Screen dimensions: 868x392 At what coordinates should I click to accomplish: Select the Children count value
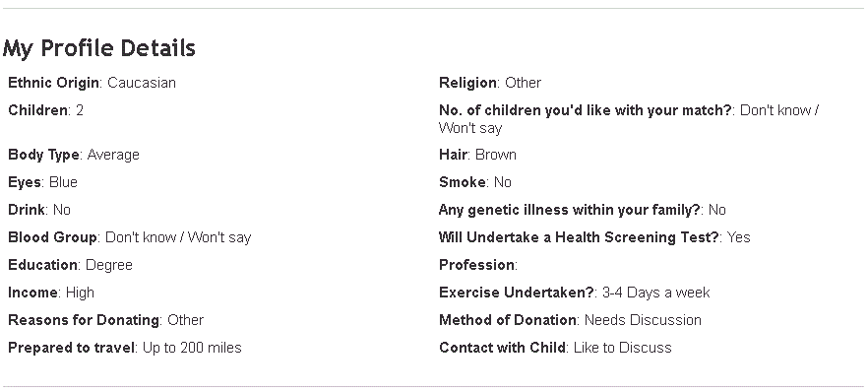tap(80, 110)
